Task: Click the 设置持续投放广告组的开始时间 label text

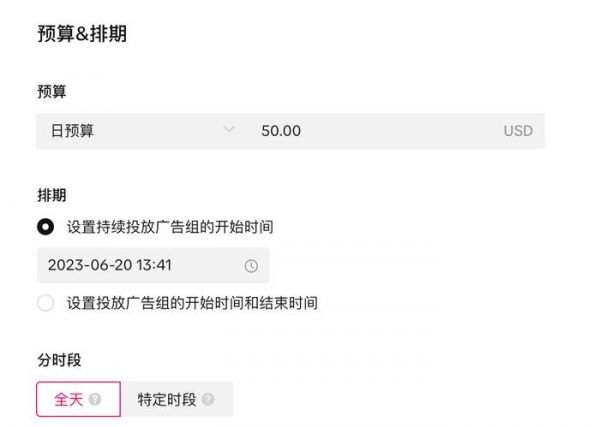Action: tap(170, 227)
